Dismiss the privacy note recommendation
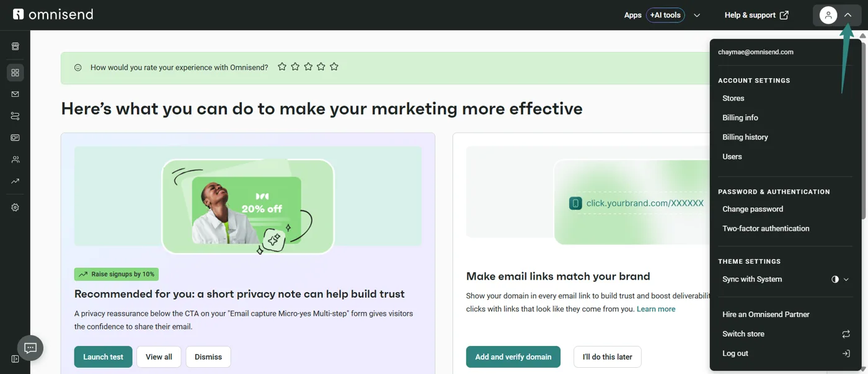 pos(208,357)
